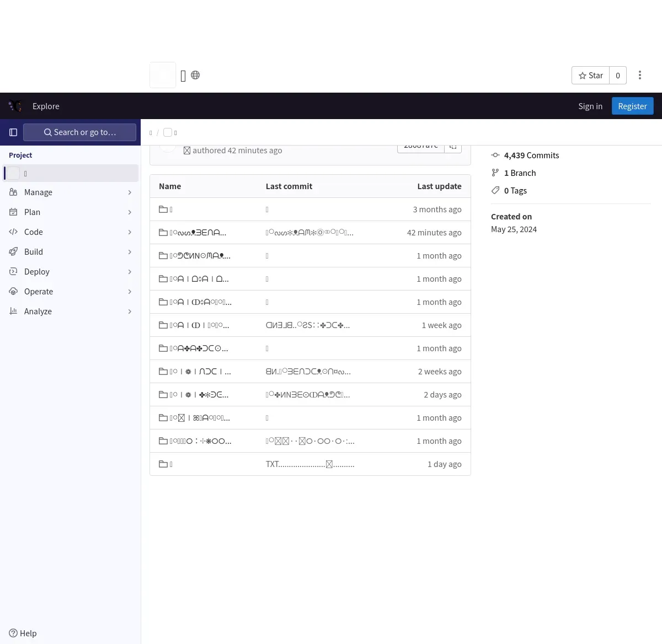Click the commit message starting with TXT
This screenshot has width=662, height=644.
310,464
